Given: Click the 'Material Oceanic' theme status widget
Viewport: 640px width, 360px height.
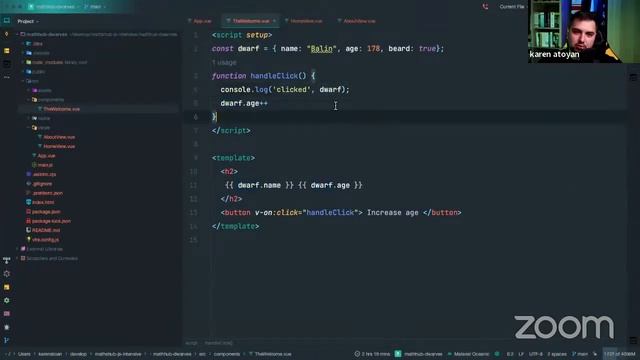Looking at the screenshot, I should tap(468, 354).
